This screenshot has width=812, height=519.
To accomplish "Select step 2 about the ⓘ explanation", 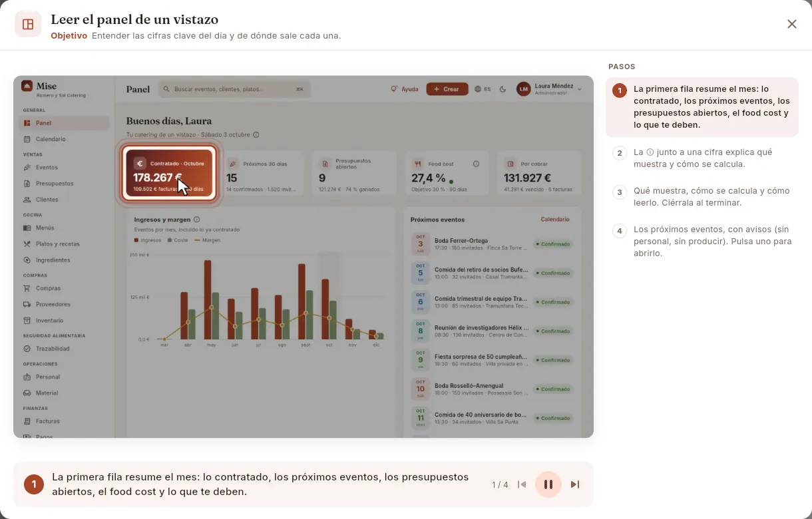I will [702, 158].
